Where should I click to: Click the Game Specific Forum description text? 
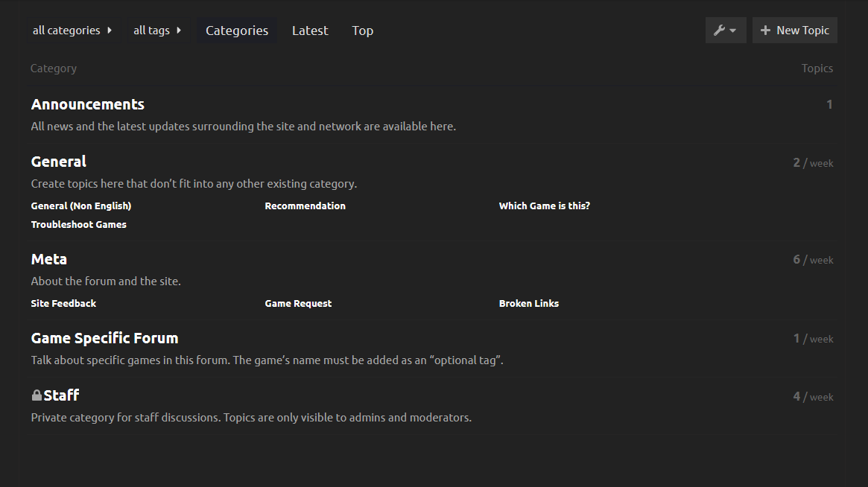(x=267, y=360)
